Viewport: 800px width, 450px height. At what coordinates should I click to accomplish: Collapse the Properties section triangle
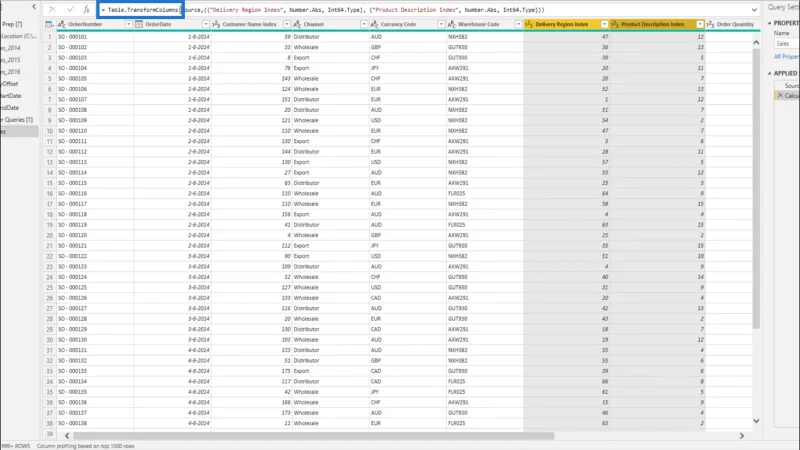[769, 23]
